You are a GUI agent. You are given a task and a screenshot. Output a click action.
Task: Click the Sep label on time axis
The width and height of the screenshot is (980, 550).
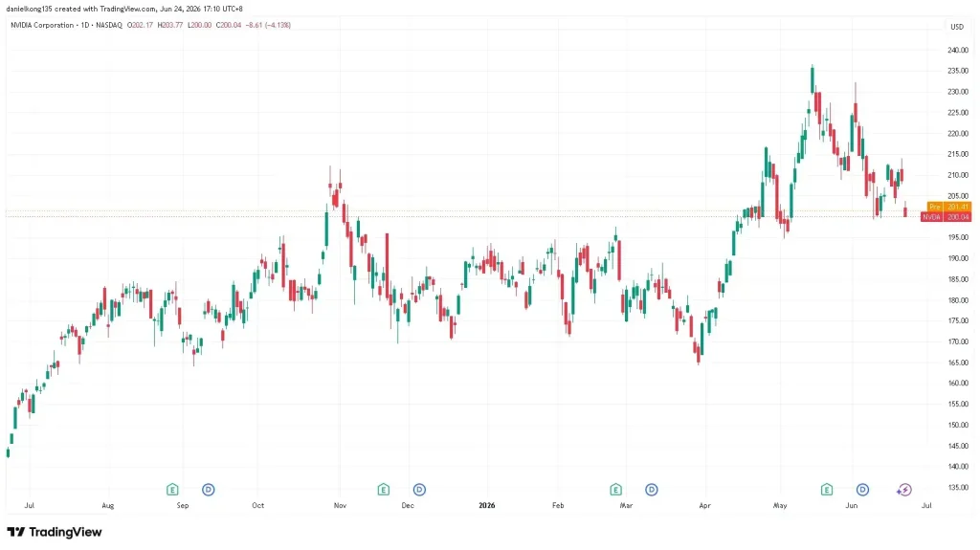coord(183,506)
